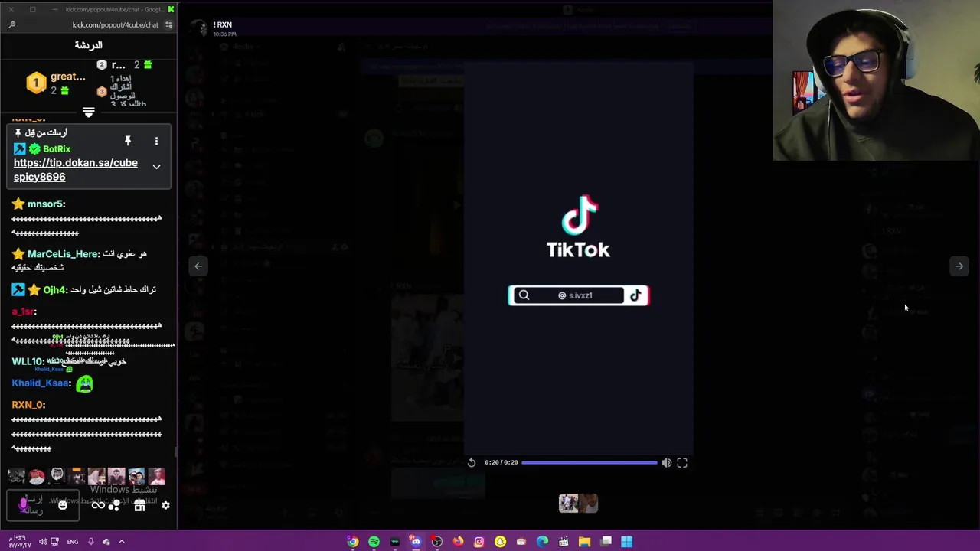
Task: Click the first viewer avatar thumbnail in the chat row
Action: coord(16,477)
